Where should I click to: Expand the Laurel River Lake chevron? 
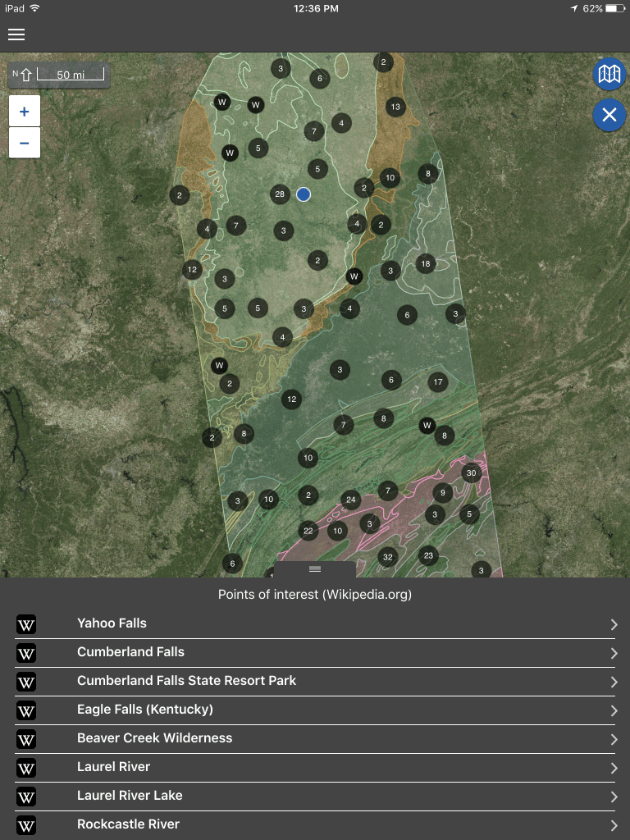614,797
